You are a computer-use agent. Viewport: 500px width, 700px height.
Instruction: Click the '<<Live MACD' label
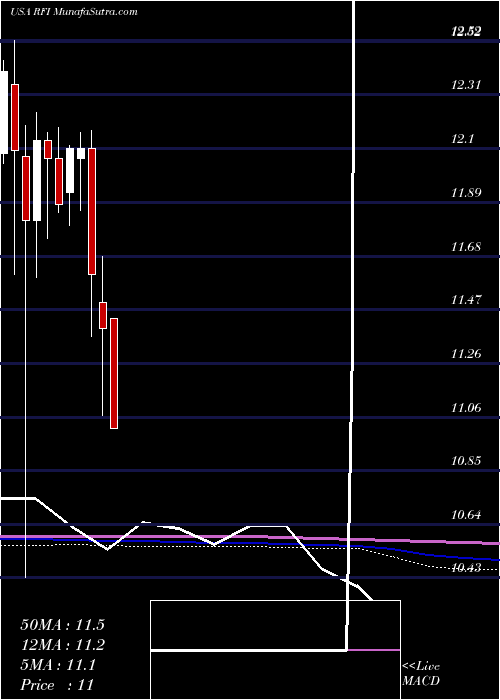[421, 674]
